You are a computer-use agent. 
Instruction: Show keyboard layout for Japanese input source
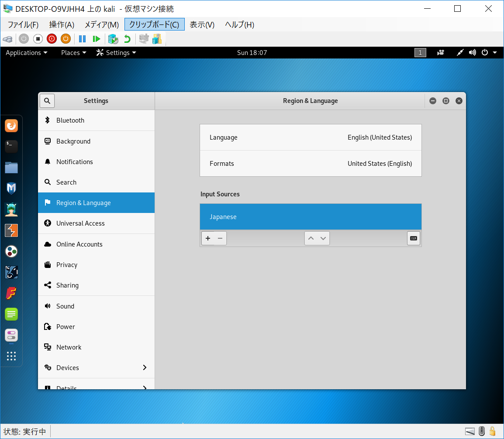413,238
